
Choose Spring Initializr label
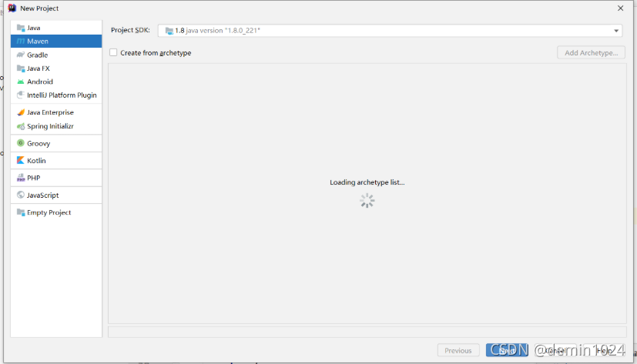point(50,126)
